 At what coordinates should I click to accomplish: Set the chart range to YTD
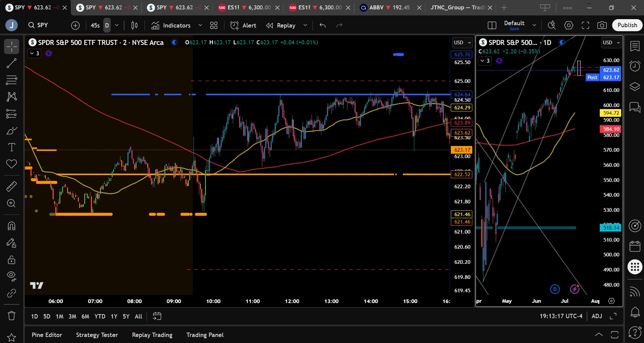[100, 316]
